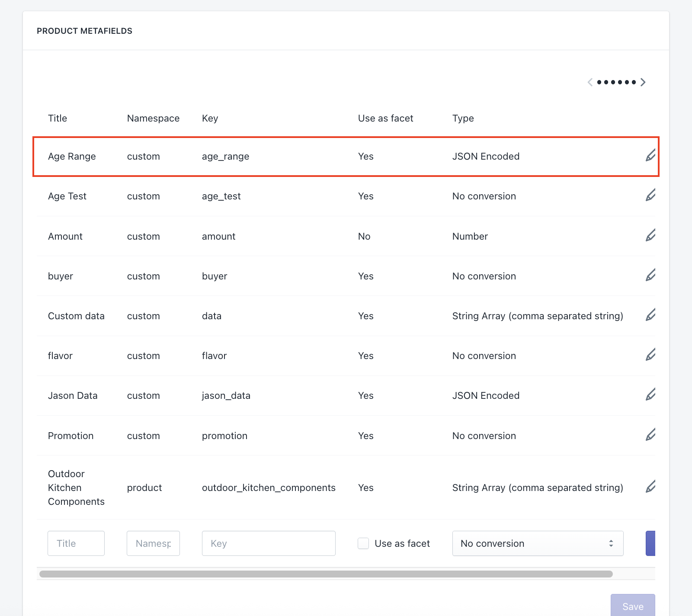Edit the Promotion metafield
The image size is (692, 616).
(x=650, y=435)
